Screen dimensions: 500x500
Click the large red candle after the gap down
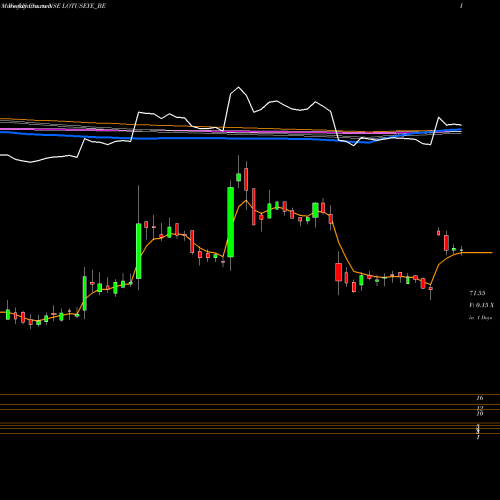pyautogui.click(x=339, y=272)
